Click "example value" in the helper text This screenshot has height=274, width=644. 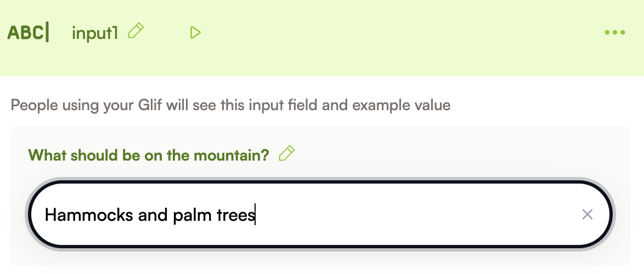point(402,105)
